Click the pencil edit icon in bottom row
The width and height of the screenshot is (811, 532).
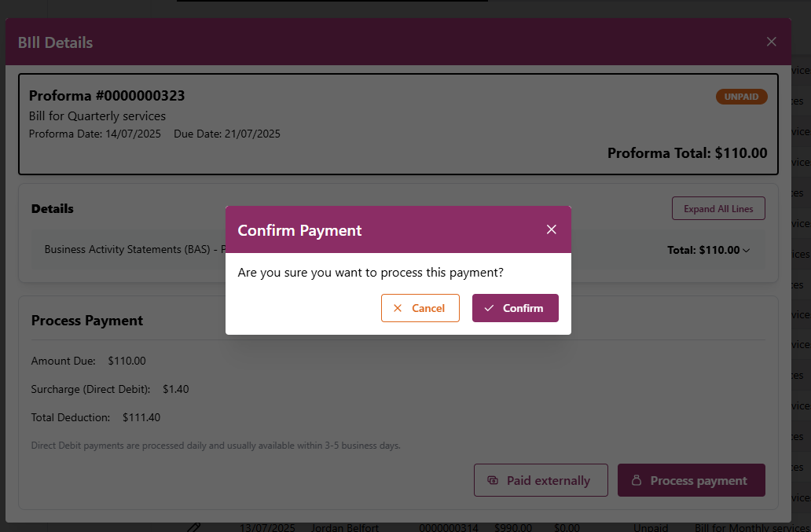pyautogui.click(x=195, y=527)
